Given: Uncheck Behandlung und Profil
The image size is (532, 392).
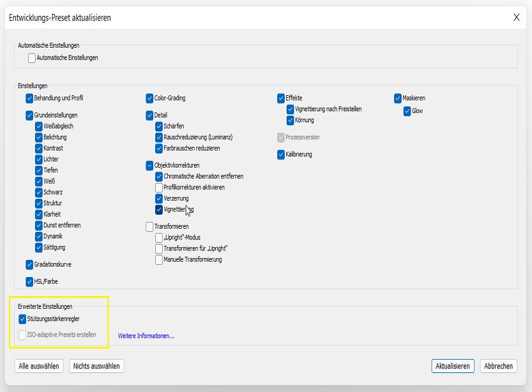Looking at the screenshot, I should (29, 98).
